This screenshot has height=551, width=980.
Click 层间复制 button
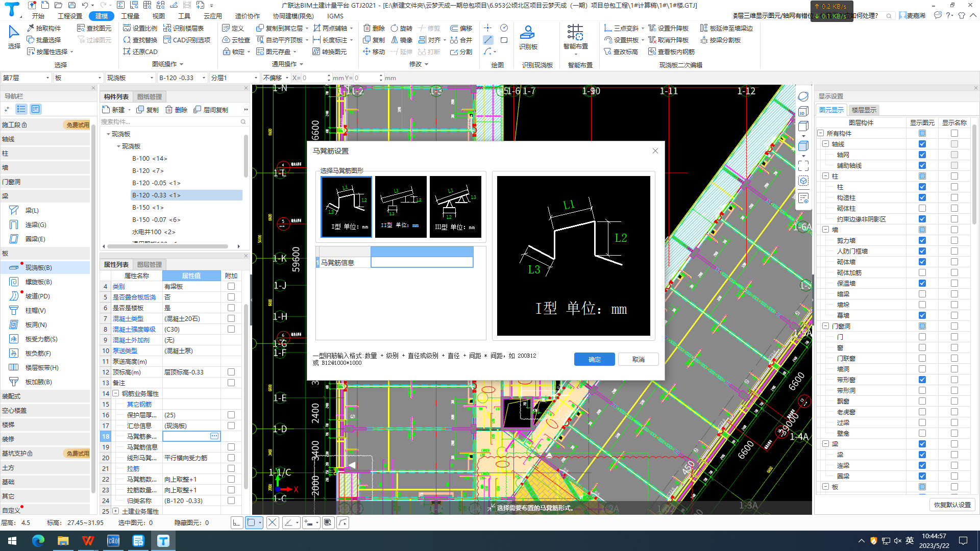(211, 110)
